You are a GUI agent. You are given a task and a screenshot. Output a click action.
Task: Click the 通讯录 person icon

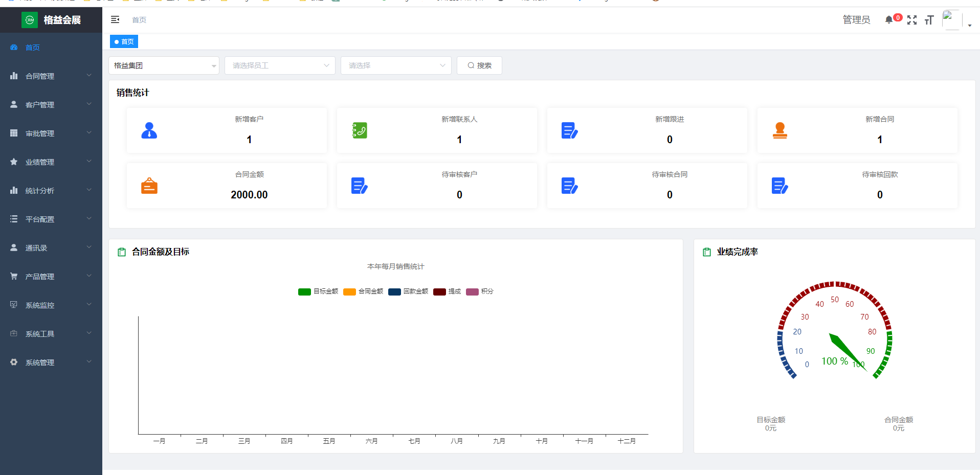pos(14,247)
